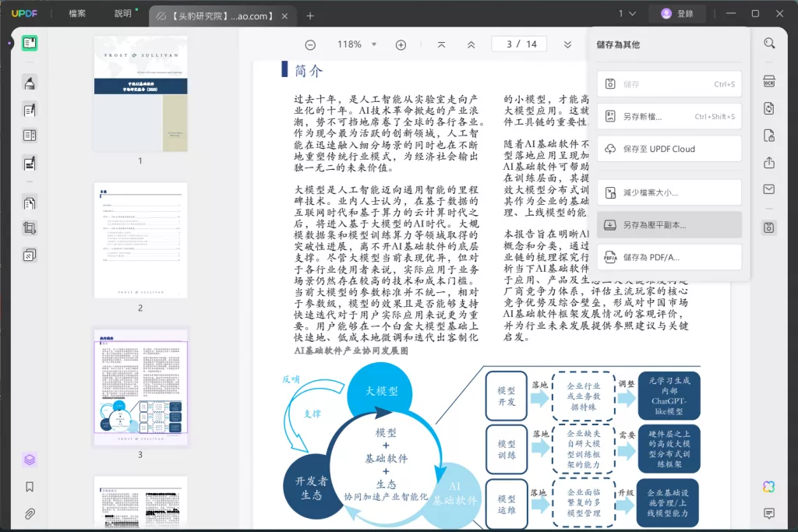798x532 pixels.
Task: Open UPDF AI assistant icon
Action: [x=769, y=487]
